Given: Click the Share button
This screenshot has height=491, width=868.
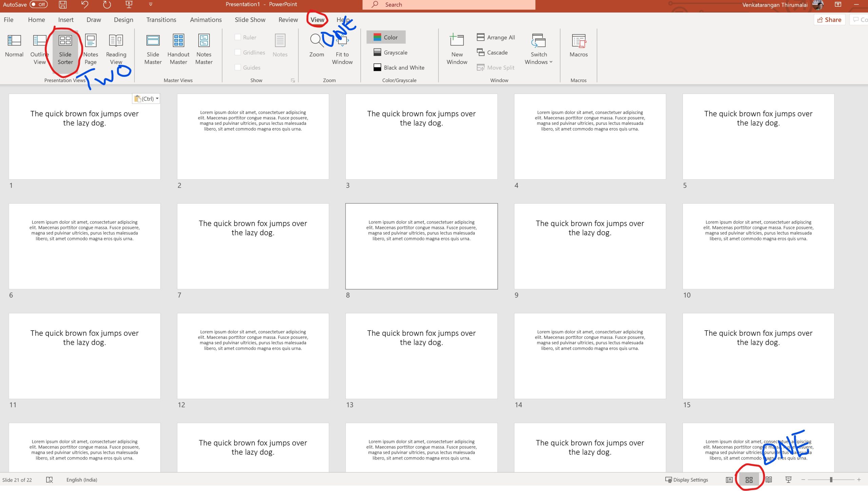Looking at the screenshot, I should [829, 19].
